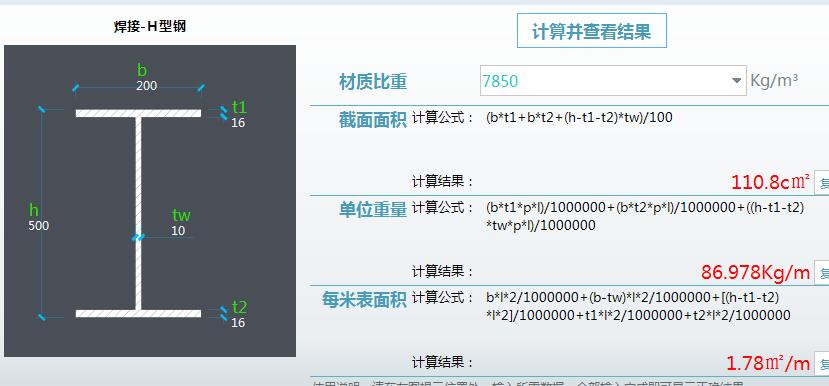Copy the 截面面积 result 110.8cm² via its button
This screenshot has width=829, height=386.
(x=822, y=183)
